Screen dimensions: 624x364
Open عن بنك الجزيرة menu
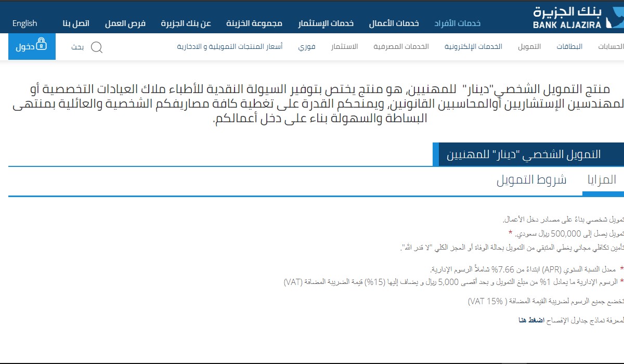[x=186, y=23]
